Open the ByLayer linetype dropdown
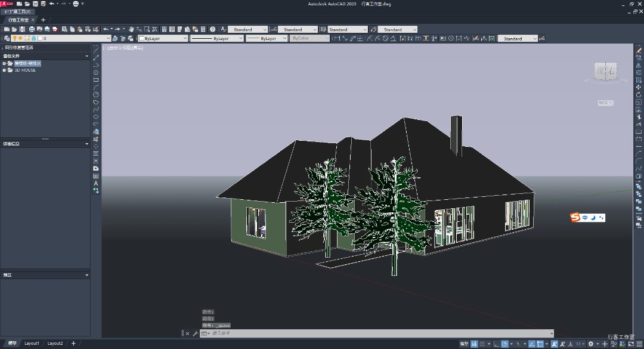Image resolution: width=644 pixels, height=349 pixels. 217,38
